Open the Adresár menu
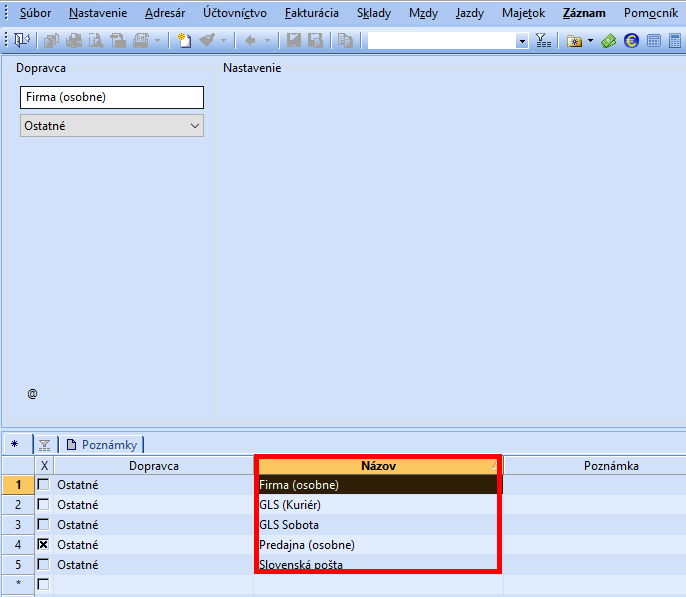The image size is (686, 597). tap(165, 13)
